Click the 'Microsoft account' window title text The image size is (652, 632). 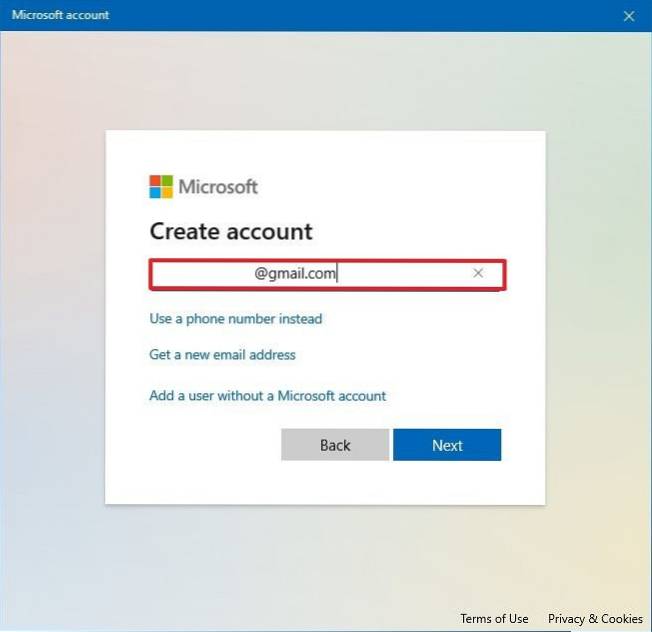coord(60,15)
